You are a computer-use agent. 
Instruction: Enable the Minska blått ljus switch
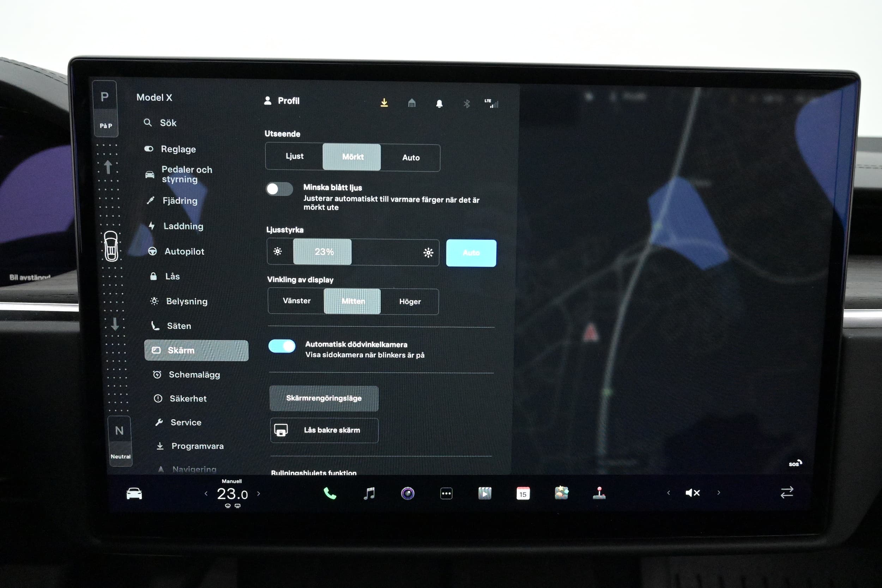pyautogui.click(x=279, y=189)
